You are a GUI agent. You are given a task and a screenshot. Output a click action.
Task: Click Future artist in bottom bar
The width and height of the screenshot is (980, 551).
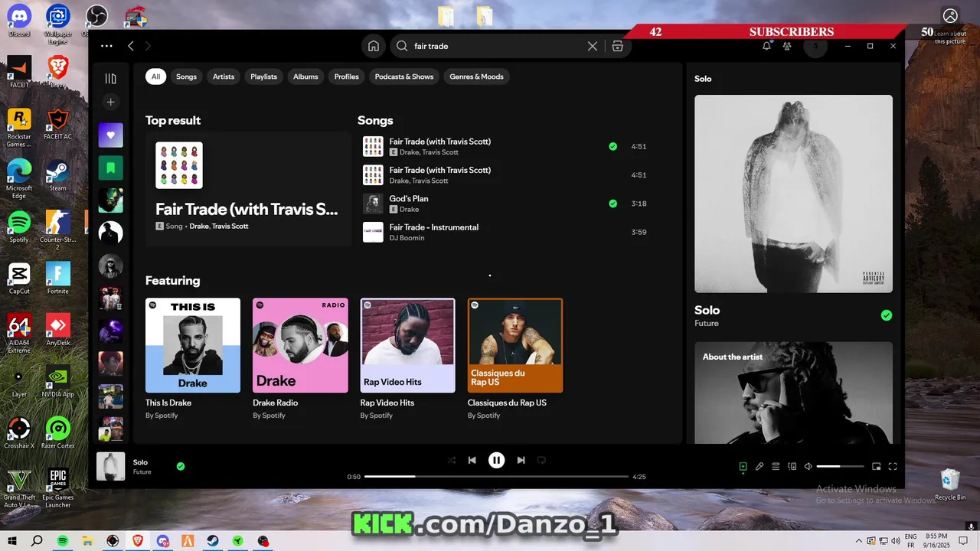point(142,472)
